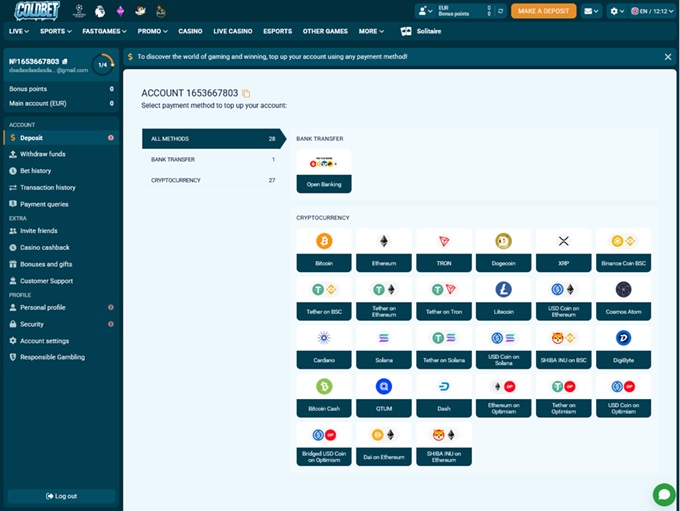Choose Ethereum cryptocurrency option
The height and width of the screenshot is (511, 680).
pyautogui.click(x=384, y=250)
